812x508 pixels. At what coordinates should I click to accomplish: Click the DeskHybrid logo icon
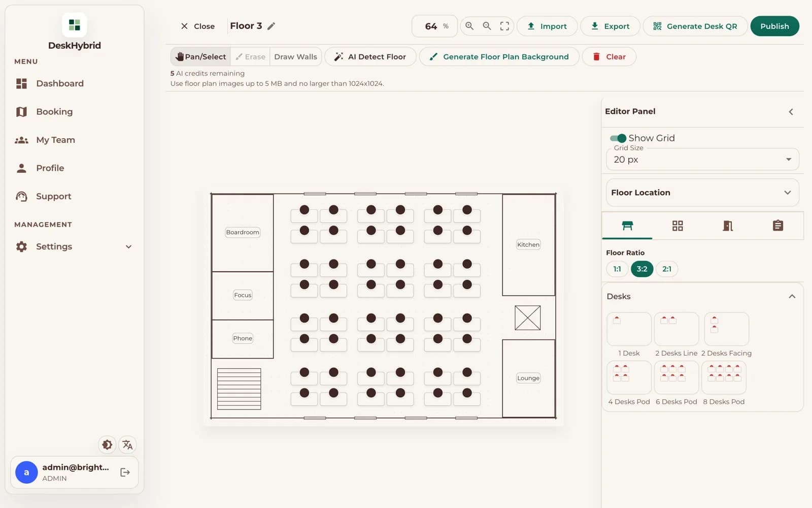[x=75, y=25]
